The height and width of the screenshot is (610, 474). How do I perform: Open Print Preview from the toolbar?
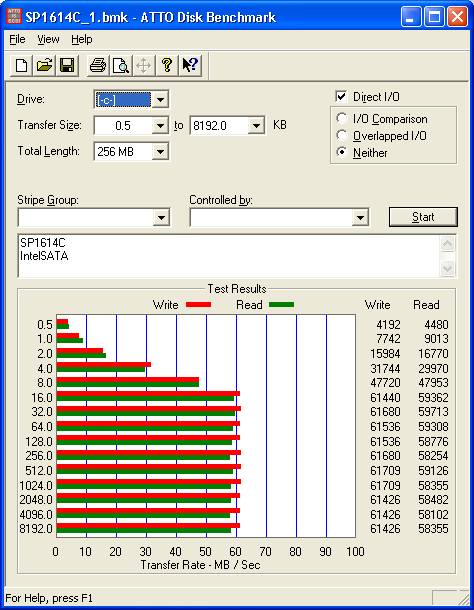click(x=121, y=65)
